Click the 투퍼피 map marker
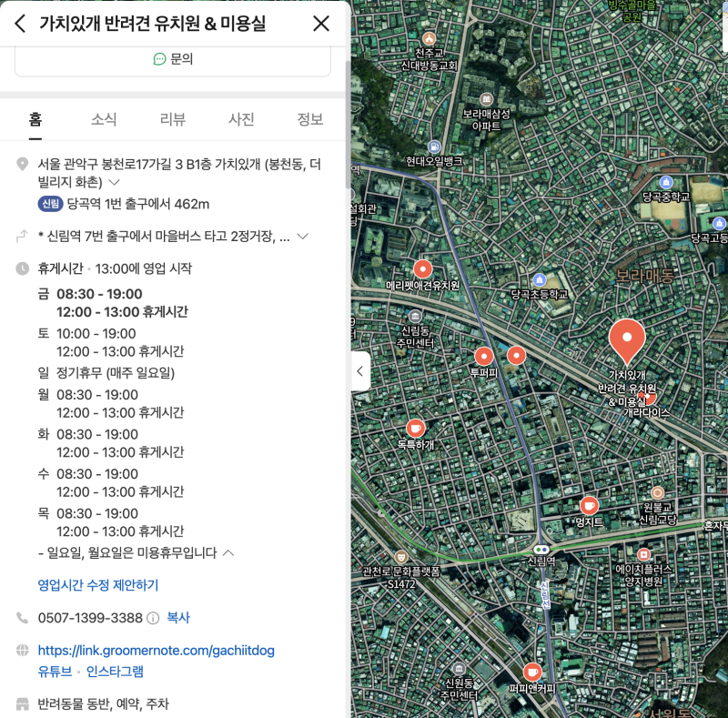The image size is (728, 718). tap(484, 357)
